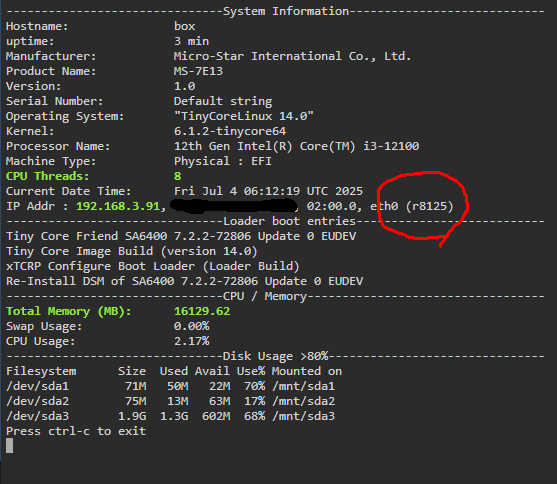The height and width of the screenshot is (484, 557).
Task: Click the PCI address "02:00.0"
Action: pos(331,206)
